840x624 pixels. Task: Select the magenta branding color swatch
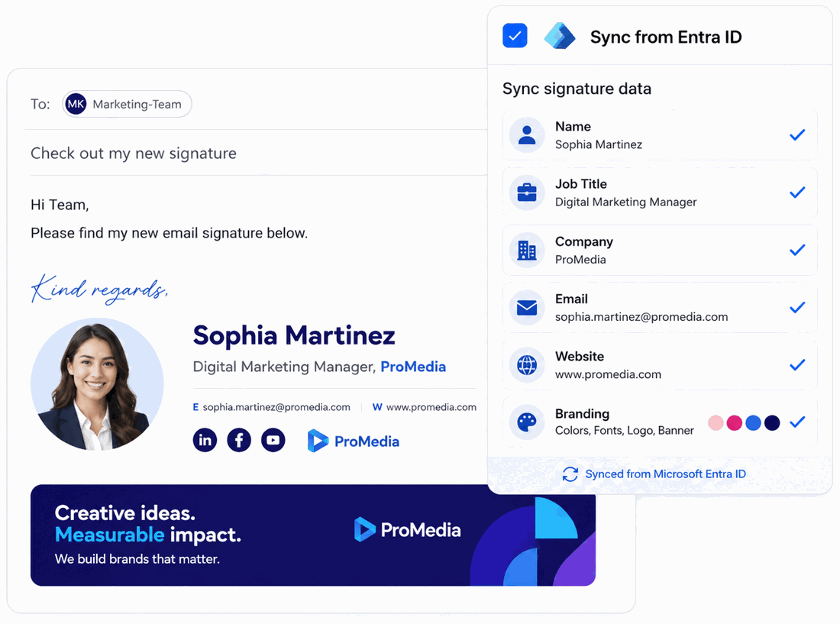(735, 422)
